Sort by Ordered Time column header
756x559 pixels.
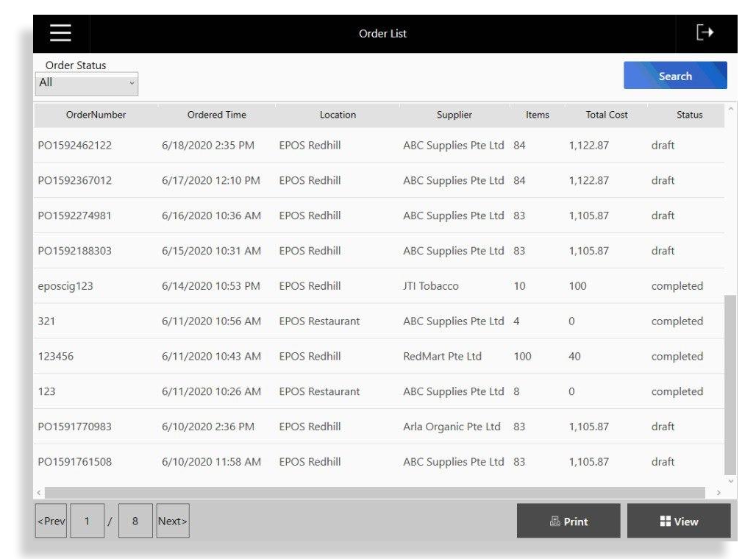tap(217, 115)
